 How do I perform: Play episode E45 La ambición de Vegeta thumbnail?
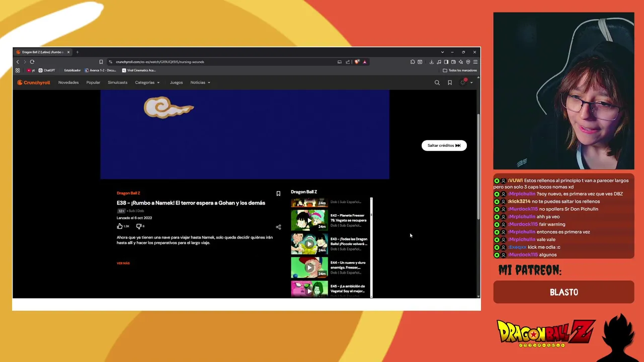coord(309,289)
